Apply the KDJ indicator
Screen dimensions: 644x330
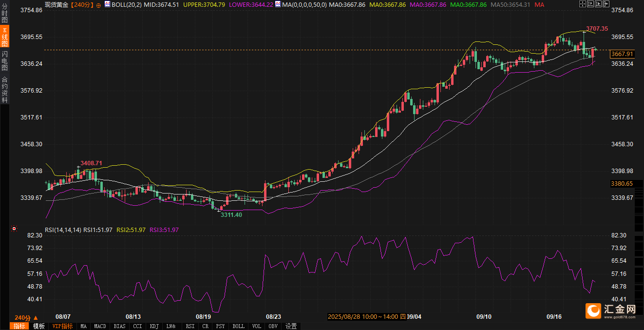pyautogui.click(x=154, y=326)
